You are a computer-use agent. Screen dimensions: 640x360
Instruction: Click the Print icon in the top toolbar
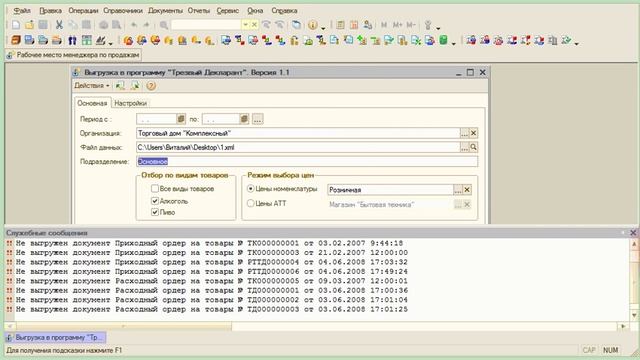tap(104, 25)
